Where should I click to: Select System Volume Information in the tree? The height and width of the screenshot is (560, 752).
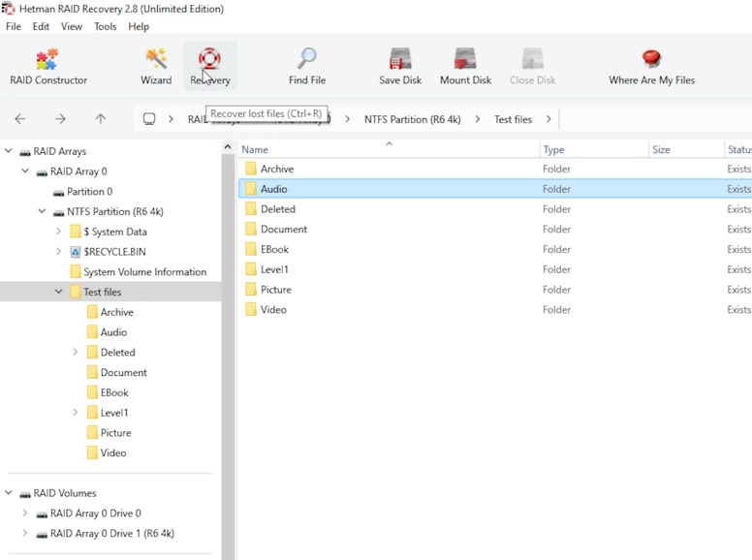coord(144,272)
